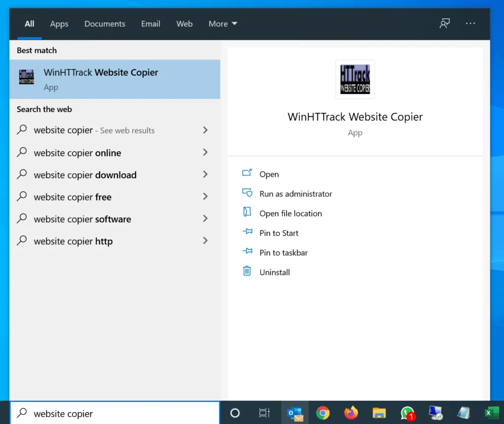Click the Pin to Start pin icon
The height and width of the screenshot is (424, 504).
tap(247, 231)
